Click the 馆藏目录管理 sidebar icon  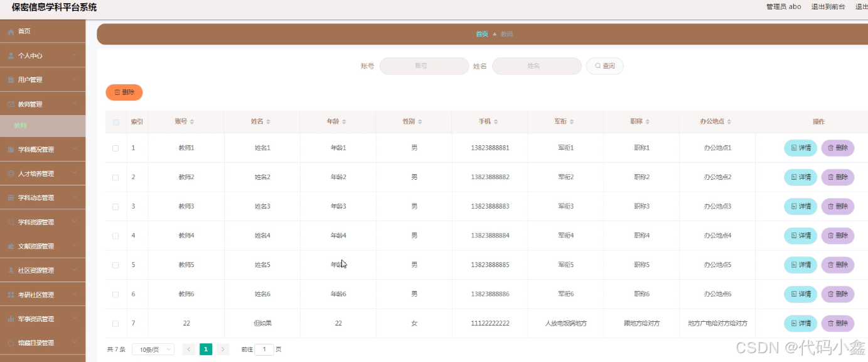point(11,343)
